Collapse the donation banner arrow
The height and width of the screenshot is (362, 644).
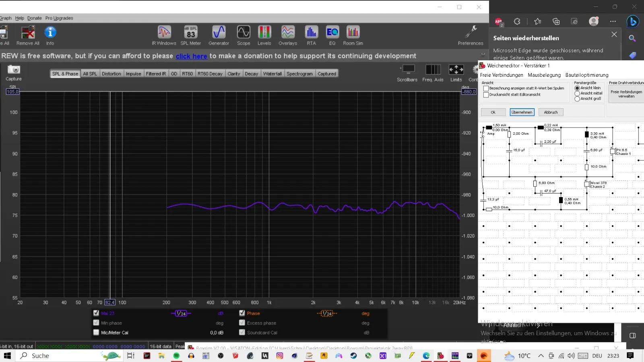coord(483,54)
